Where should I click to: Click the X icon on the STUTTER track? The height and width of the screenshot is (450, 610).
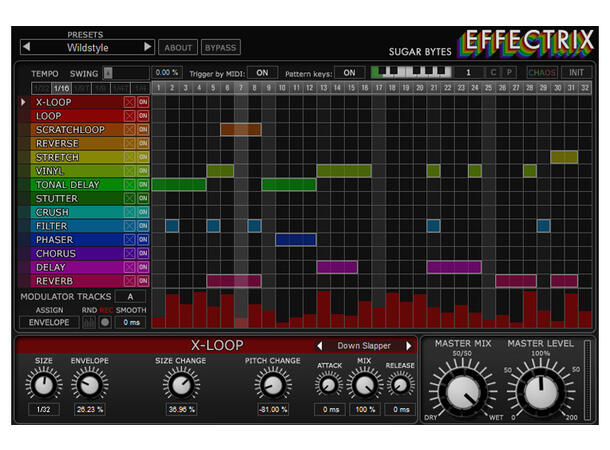(x=129, y=198)
